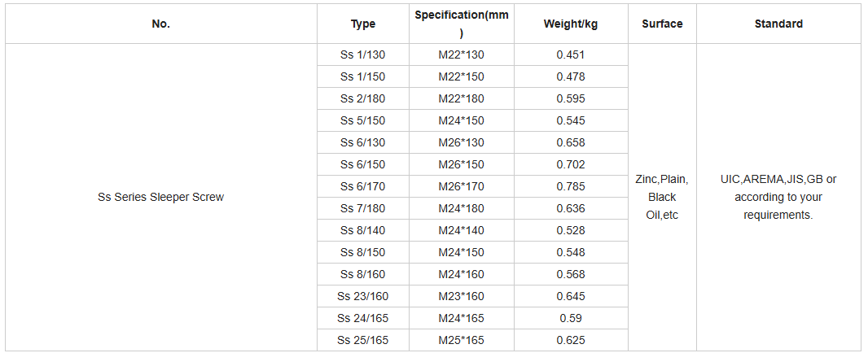Image resolution: width=868 pixels, height=353 pixels.
Task: Click the "Ss 1/130" type cell
Action: pos(362,54)
